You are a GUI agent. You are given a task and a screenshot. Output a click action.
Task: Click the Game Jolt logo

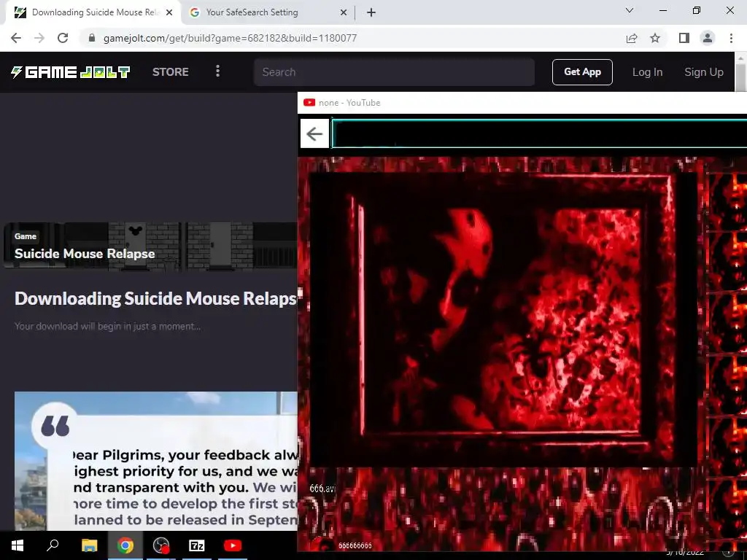(x=71, y=72)
